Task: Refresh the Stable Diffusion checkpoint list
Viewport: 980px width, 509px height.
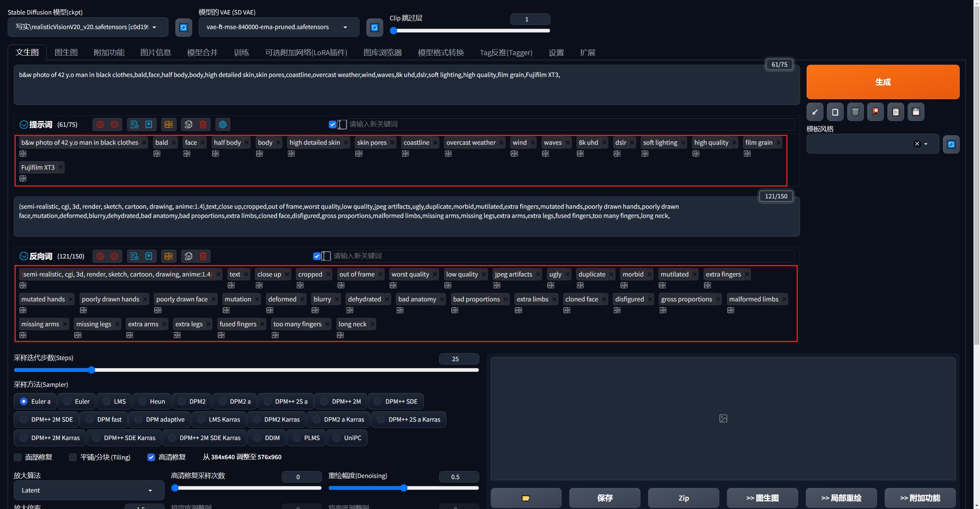Action: [x=183, y=27]
